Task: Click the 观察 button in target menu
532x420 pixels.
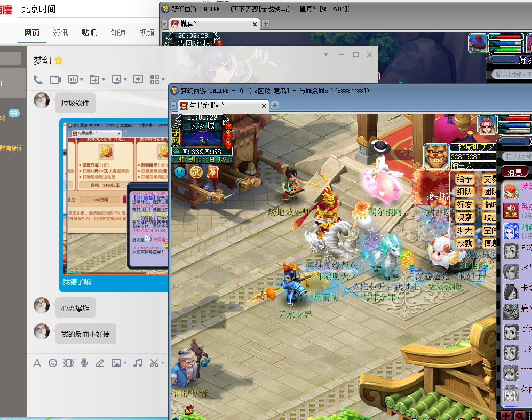Action: pyautogui.click(x=464, y=217)
